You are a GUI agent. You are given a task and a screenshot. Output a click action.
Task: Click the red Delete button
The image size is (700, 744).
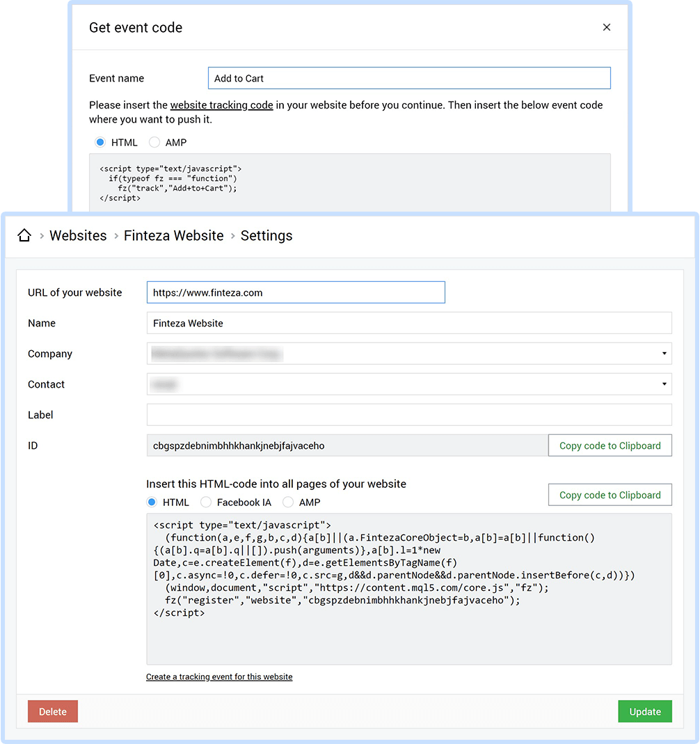coord(53,711)
